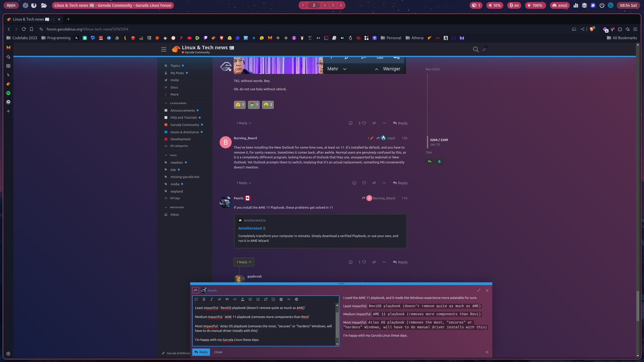Collapse 1 Reply under Fenris post
The image size is (644, 362).
tap(244, 262)
